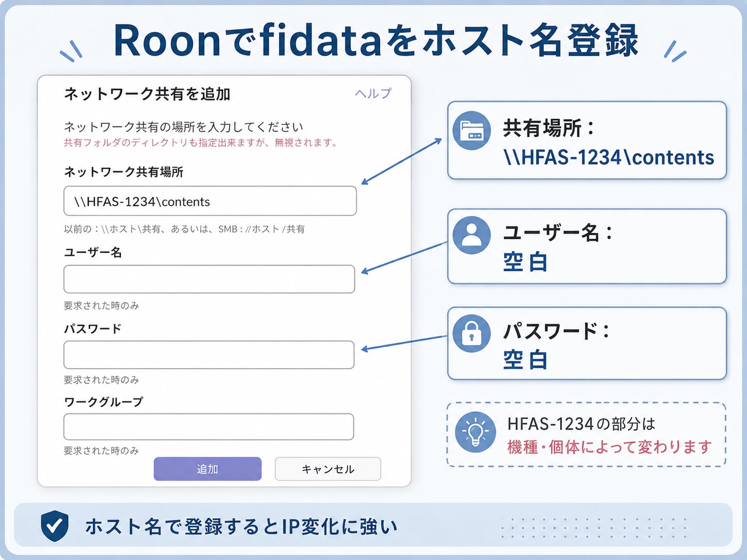This screenshot has height=560, width=747.
Task: Click 要求された時のみ below the ワークグループ field
Action: click(x=102, y=451)
